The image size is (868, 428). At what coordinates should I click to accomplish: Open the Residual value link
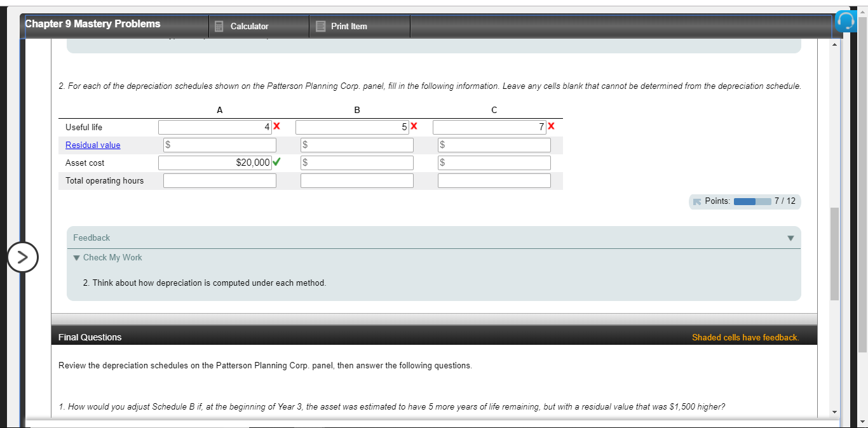[x=93, y=145]
